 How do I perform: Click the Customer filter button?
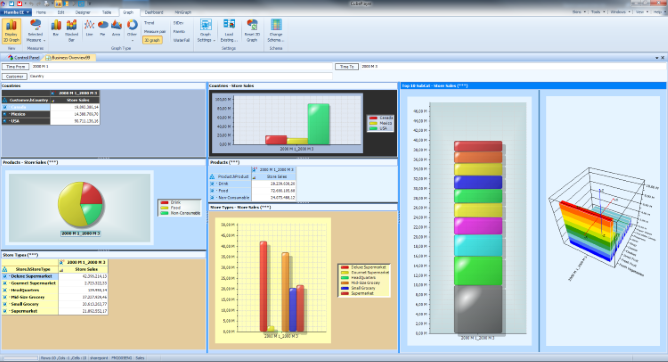[14, 76]
